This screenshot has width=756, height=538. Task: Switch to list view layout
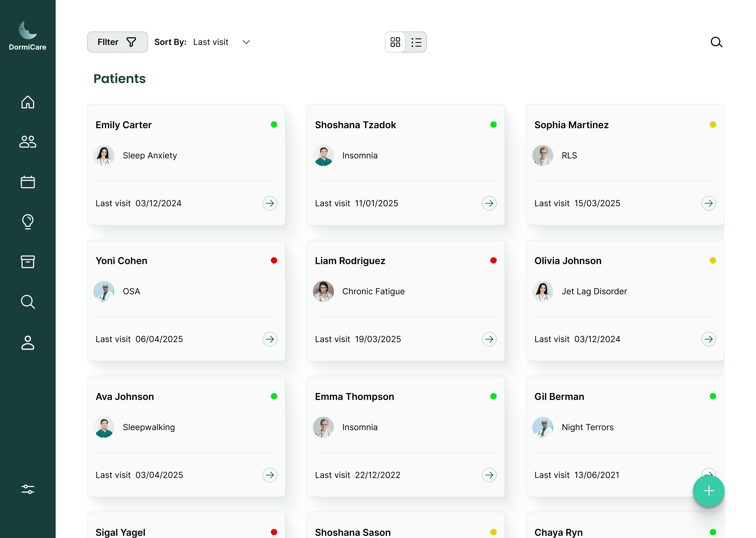[416, 42]
